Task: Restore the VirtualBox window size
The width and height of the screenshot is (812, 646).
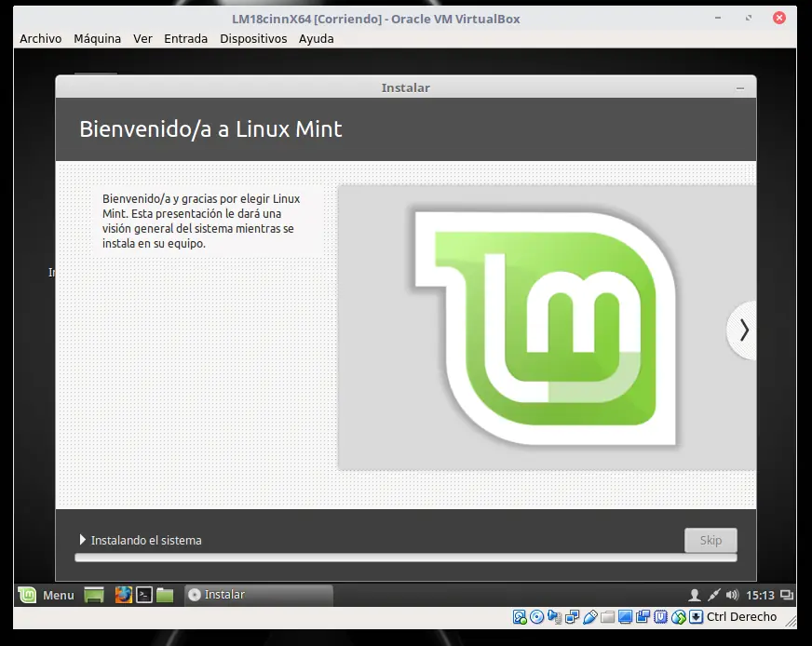Action: 749,18
